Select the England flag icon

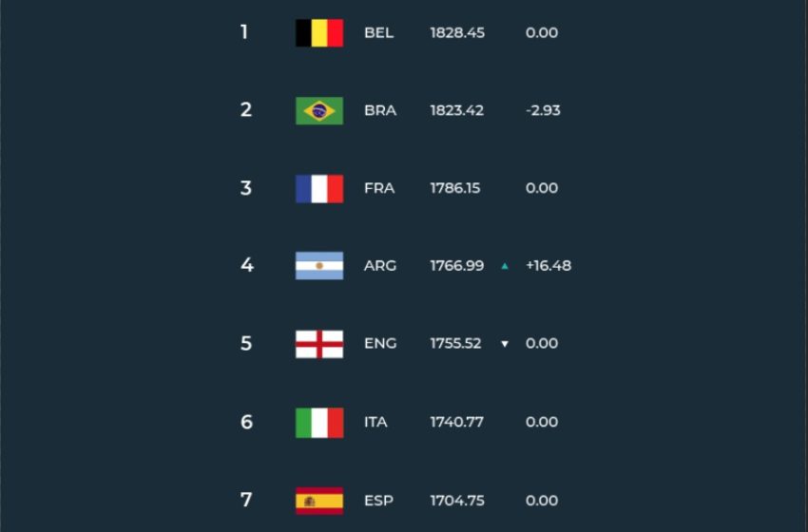pyautogui.click(x=319, y=344)
